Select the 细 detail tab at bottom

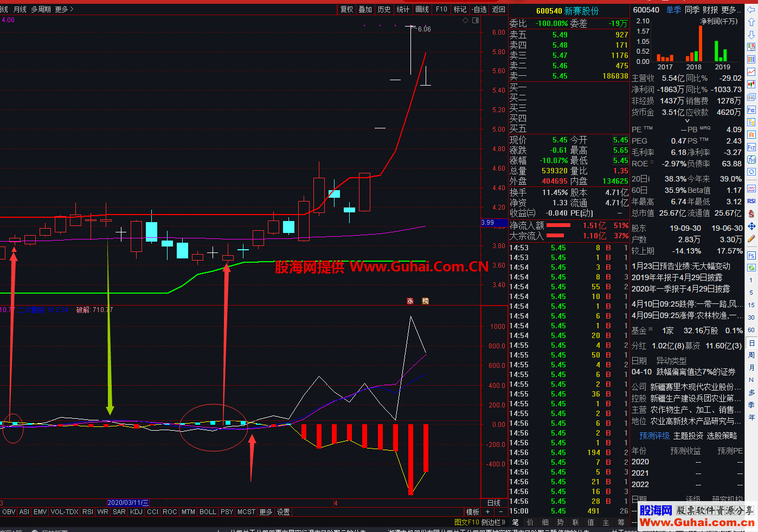545,522
